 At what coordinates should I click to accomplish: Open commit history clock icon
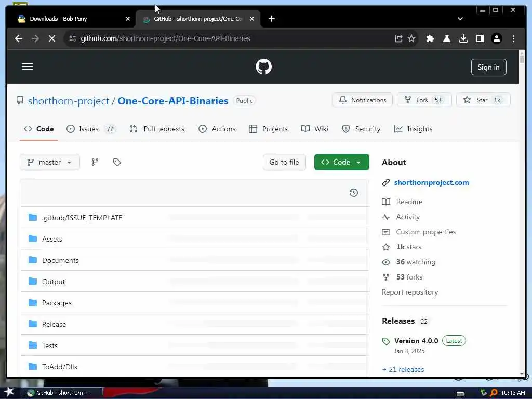tap(353, 193)
